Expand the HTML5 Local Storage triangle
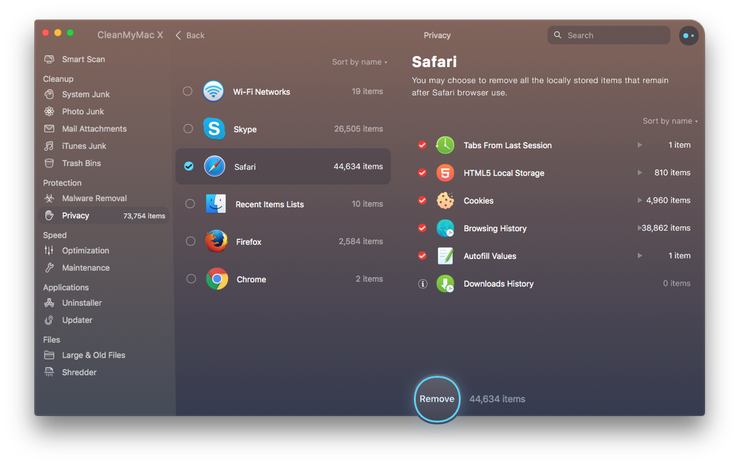The image size is (740, 465). click(639, 173)
